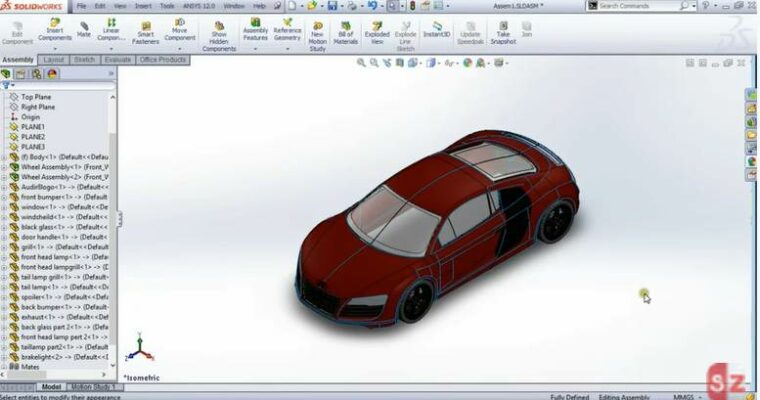Open the FeatureManager design tree tab
The image size is (760, 400).
pos(6,74)
